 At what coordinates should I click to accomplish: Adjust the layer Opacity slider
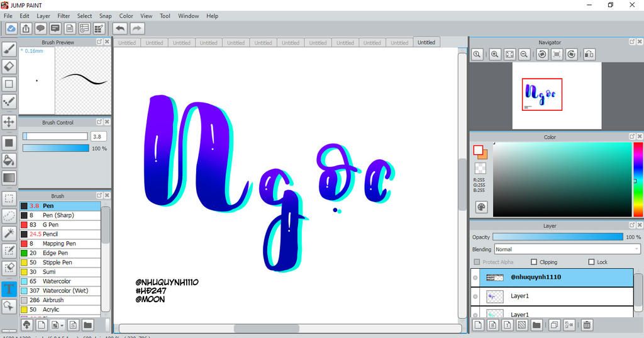558,237
